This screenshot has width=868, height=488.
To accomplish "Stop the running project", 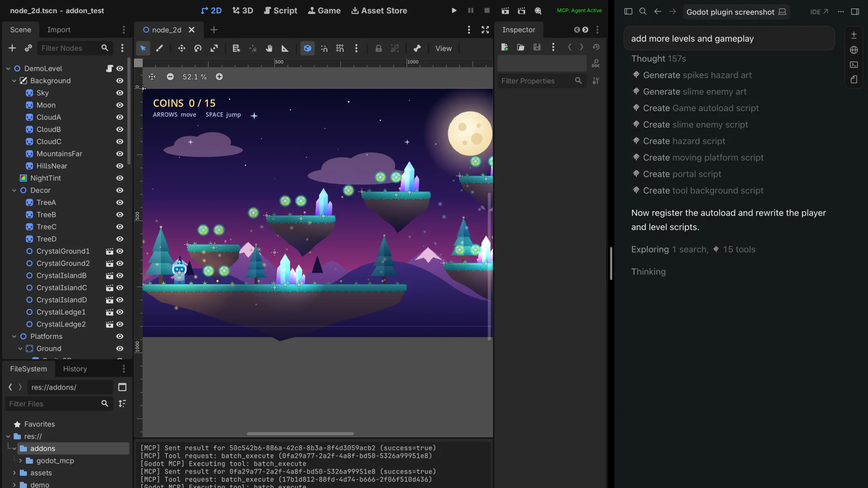I will pos(487,10).
